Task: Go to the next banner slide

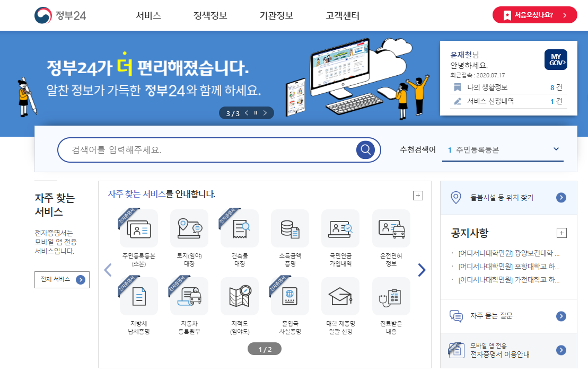Action: coord(265,113)
